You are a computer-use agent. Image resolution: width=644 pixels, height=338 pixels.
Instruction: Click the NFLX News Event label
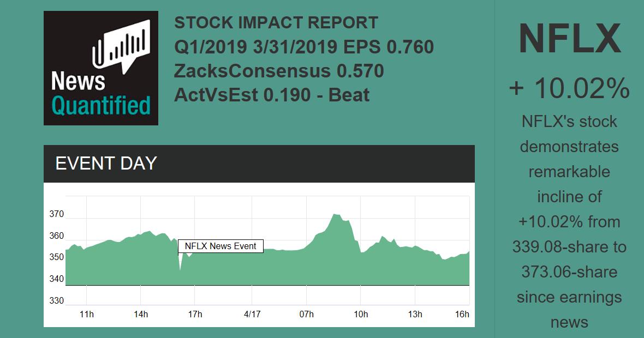click(220, 246)
